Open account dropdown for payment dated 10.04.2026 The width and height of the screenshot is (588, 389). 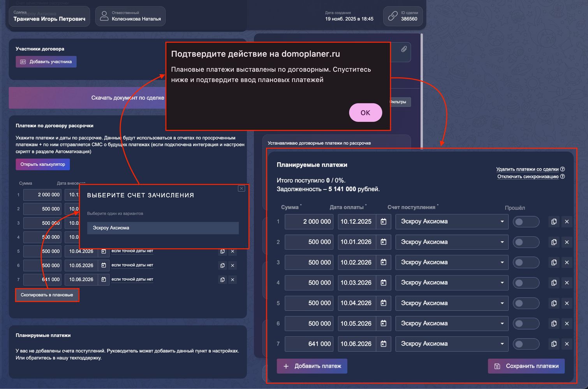pyautogui.click(x=452, y=303)
